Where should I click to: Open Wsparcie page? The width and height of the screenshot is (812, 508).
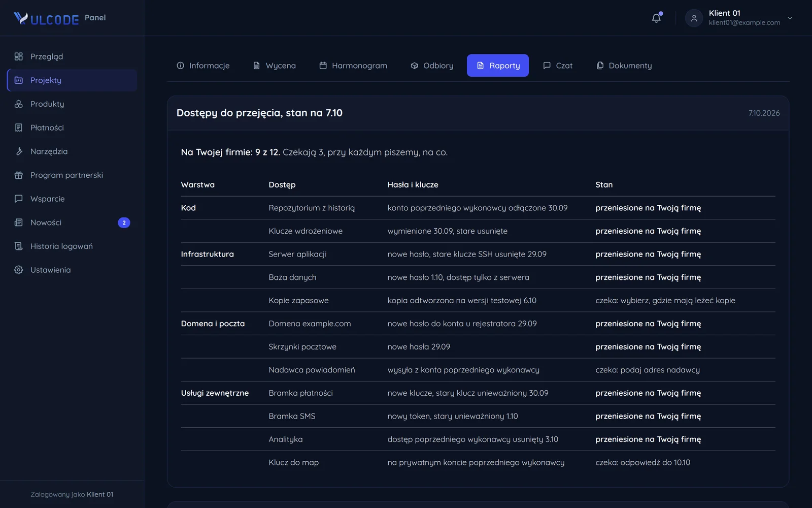tap(72, 199)
